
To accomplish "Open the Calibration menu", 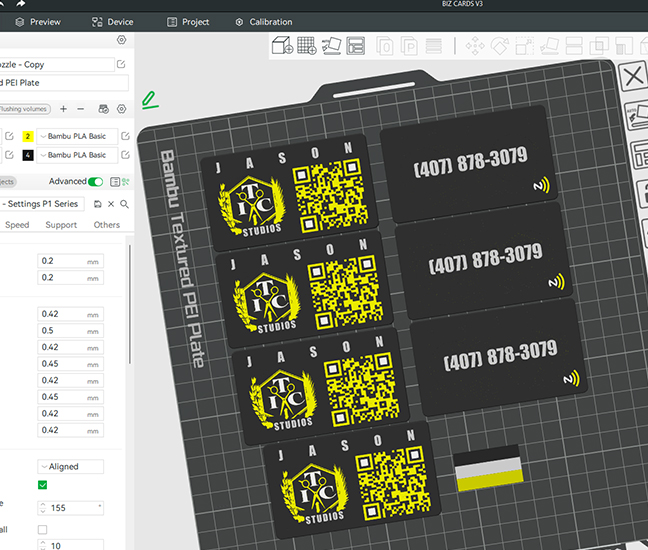I will click(264, 22).
